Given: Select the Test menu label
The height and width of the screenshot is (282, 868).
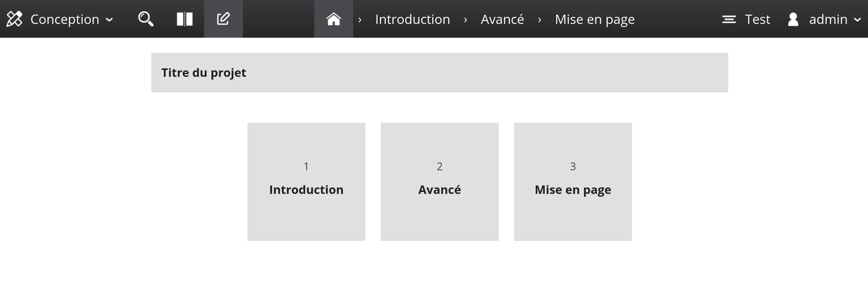Looking at the screenshot, I should coord(757,19).
